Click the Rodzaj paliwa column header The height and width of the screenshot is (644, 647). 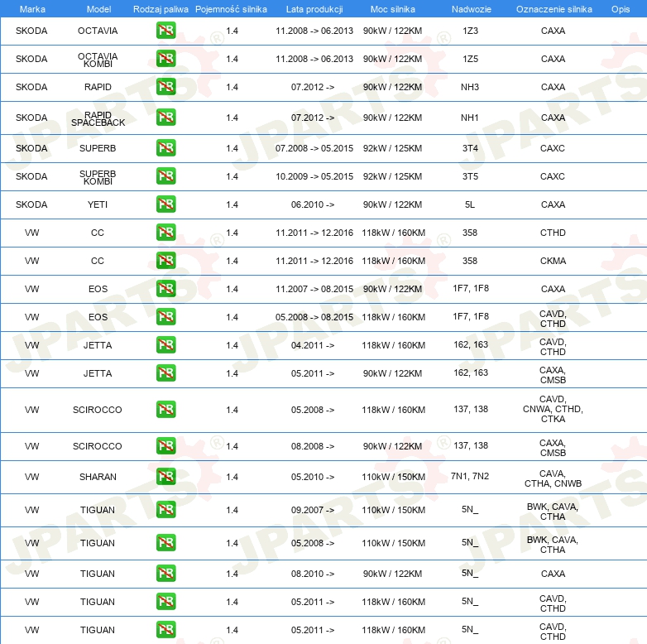click(161, 9)
